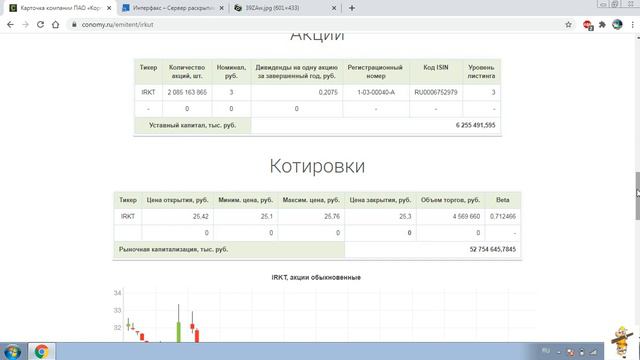Open a new browser tab with plus
640x360 pixels.
[x=352, y=8]
